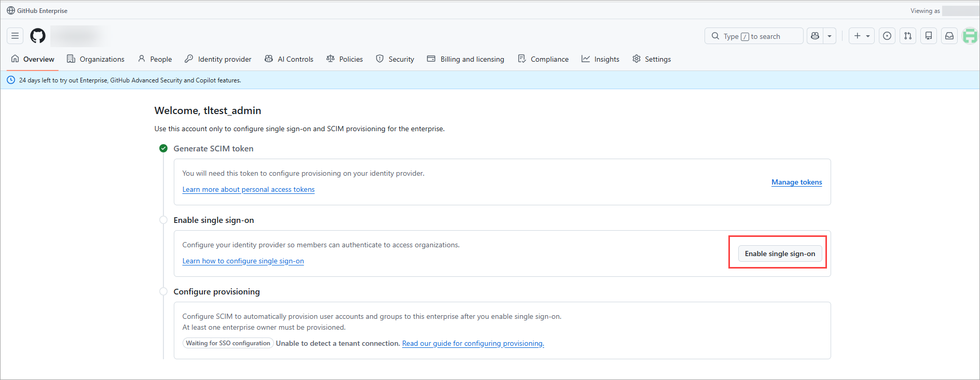Click the clock icon in trial banner
Viewport: 980px width, 380px height.
pos(11,80)
